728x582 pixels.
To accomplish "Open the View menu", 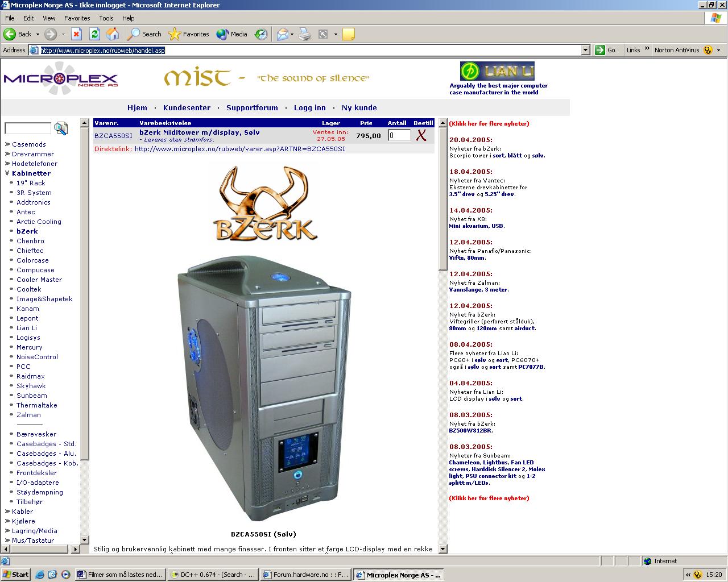I will 49,18.
